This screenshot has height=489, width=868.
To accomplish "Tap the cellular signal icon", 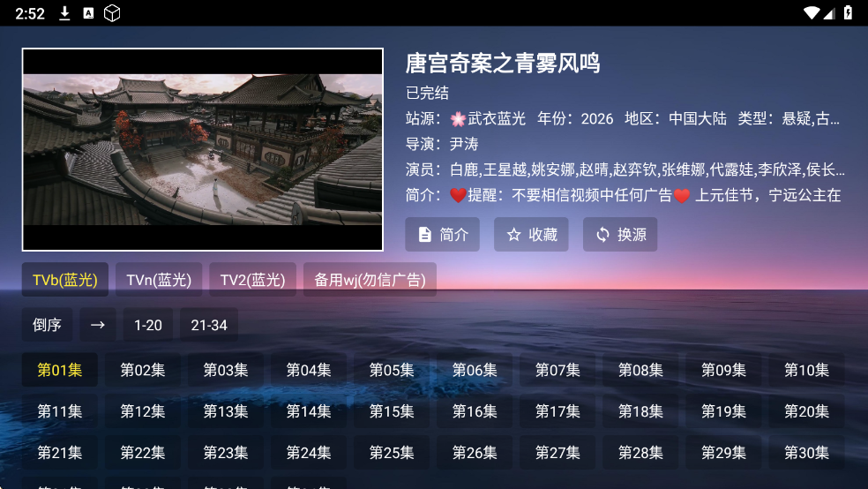I will tap(828, 13).
